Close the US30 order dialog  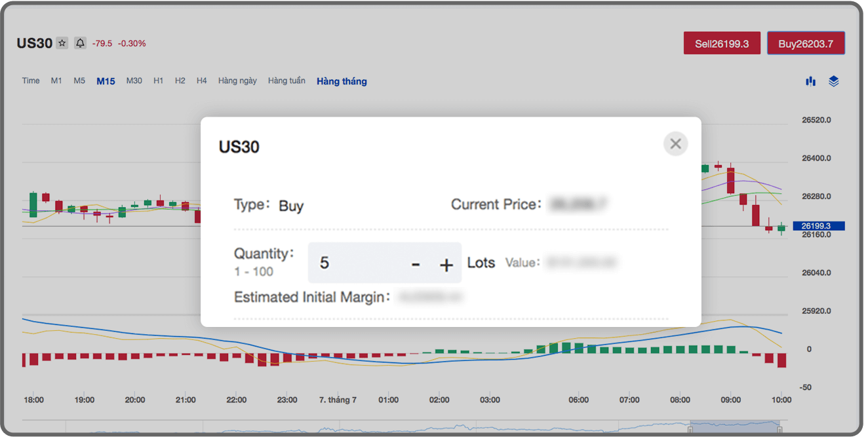click(x=675, y=143)
